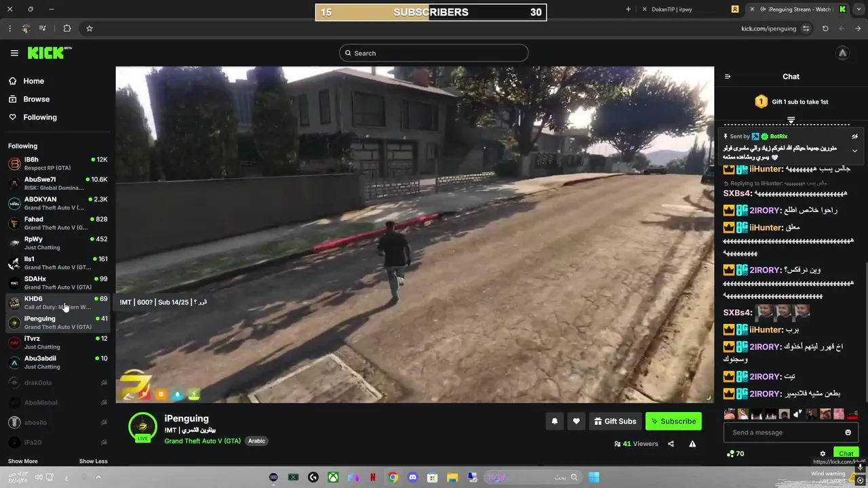
Task: Open Fahad channel from Following list
Action: click(x=58, y=223)
